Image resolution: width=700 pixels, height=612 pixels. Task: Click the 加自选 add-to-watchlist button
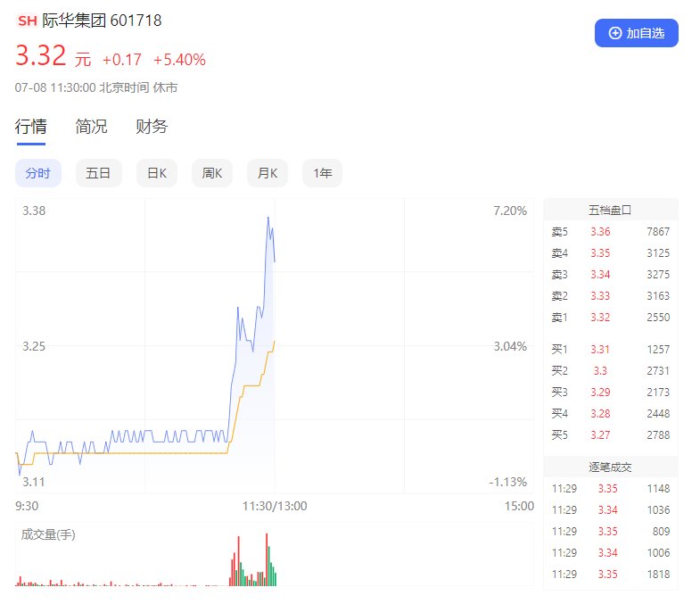point(636,33)
